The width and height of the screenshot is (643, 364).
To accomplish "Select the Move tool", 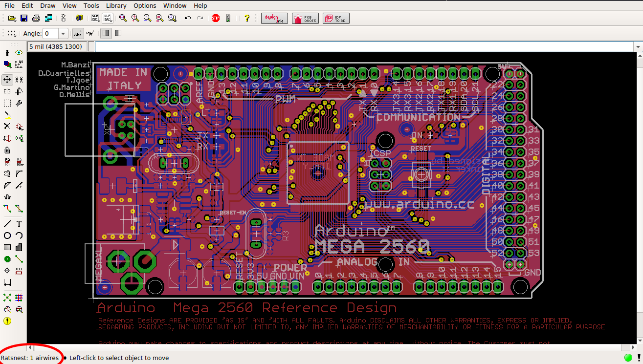I will coord(7,79).
